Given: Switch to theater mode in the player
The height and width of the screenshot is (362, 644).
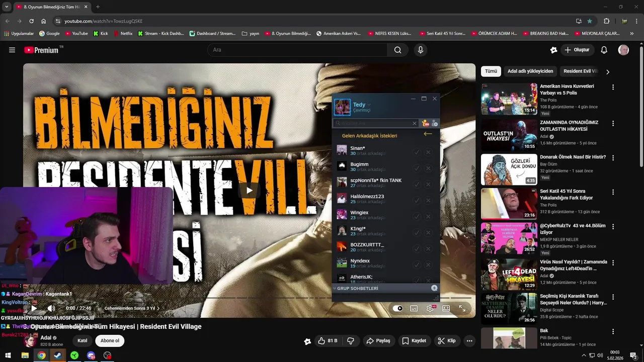Looking at the screenshot, I should 446,308.
